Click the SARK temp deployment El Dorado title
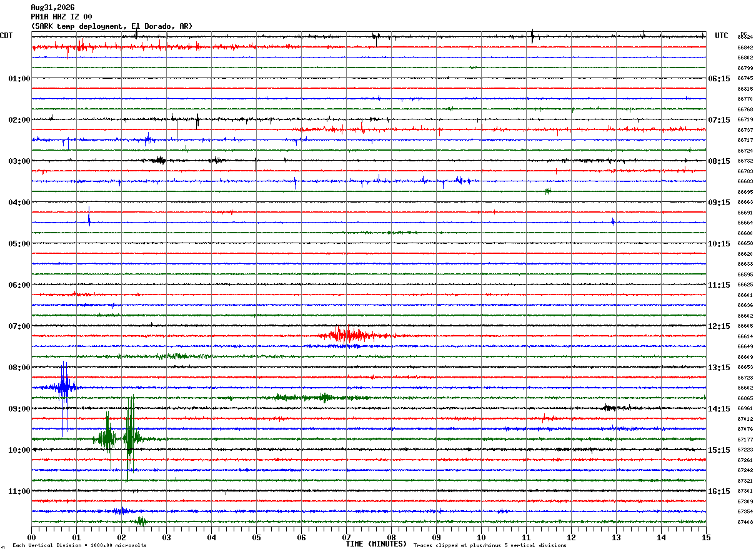The height and width of the screenshot is (554, 756). pos(112,26)
